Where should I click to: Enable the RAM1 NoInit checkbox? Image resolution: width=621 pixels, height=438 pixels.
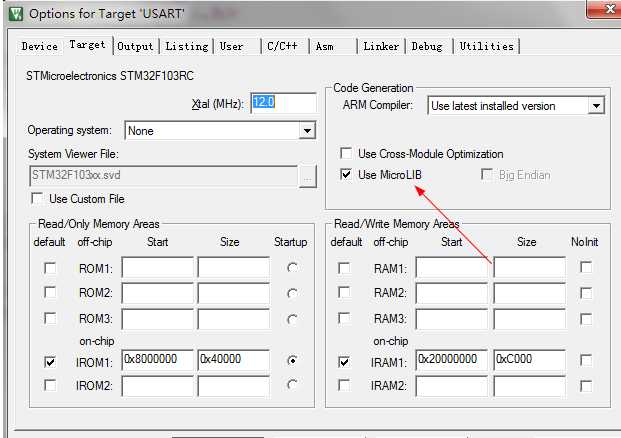coord(586,267)
